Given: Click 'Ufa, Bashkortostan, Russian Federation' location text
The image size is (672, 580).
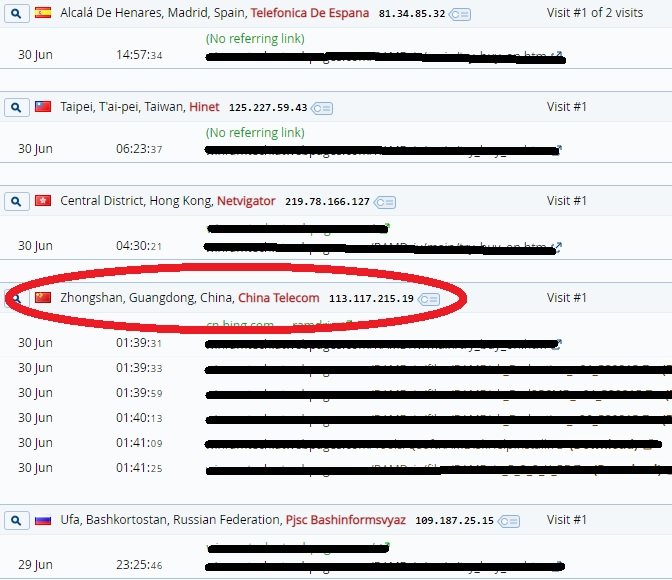Looking at the screenshot, I should pos(171,520).
